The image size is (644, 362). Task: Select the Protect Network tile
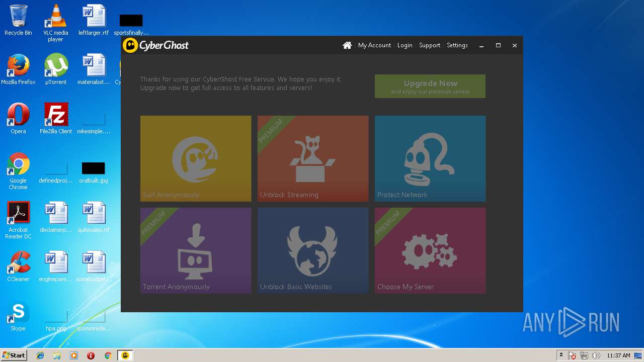430,158
